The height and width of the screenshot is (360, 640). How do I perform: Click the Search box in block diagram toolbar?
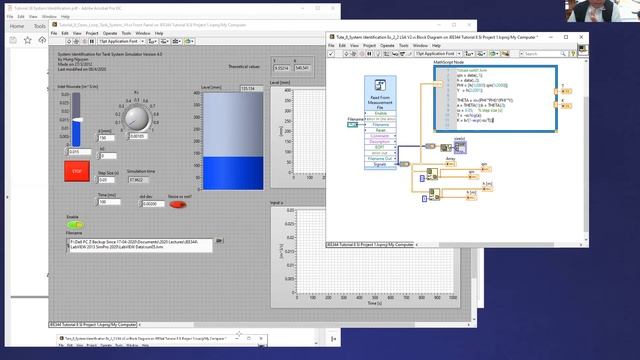[543, 53]
